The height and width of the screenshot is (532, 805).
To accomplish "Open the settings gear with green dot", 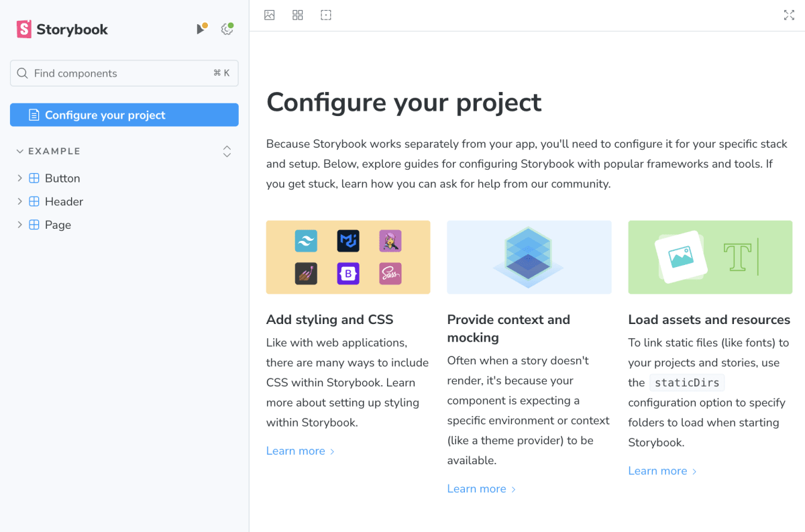I will [x=227, y=29].
